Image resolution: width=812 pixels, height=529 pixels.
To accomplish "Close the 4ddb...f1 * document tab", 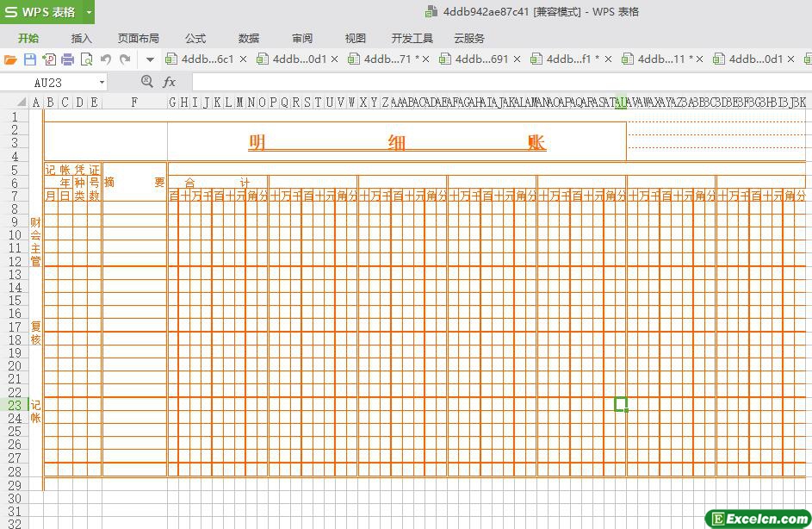I will point(608,59).
